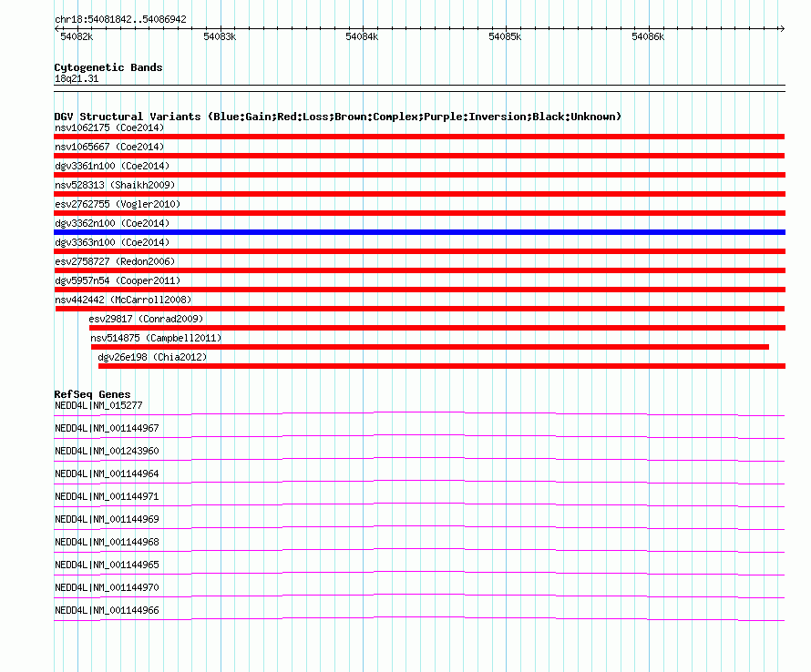Viewport: 811px width, 672px height.
Task: Select transcript NEDD4L|NM_001144968
Action: pyautogui.click(x=107, y=543)
